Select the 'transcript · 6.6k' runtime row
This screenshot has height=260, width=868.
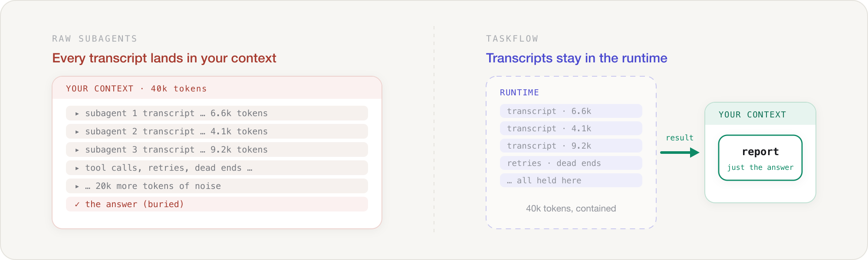pos(571,111)
